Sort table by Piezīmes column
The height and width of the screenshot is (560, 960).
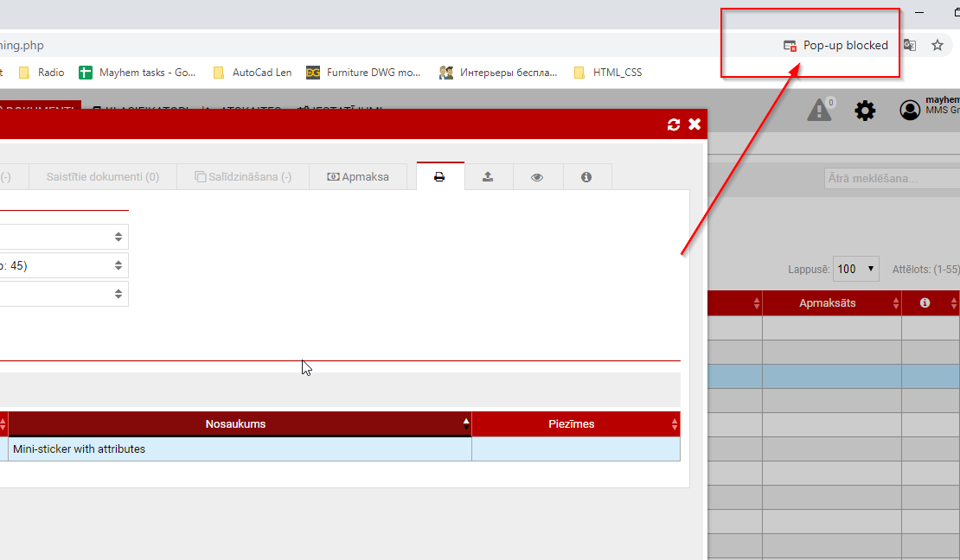[572, 423]
